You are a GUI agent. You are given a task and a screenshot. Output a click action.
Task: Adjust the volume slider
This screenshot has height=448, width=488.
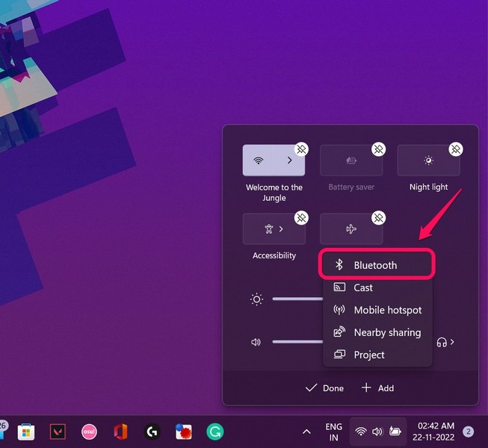click(x=297, y=342)
